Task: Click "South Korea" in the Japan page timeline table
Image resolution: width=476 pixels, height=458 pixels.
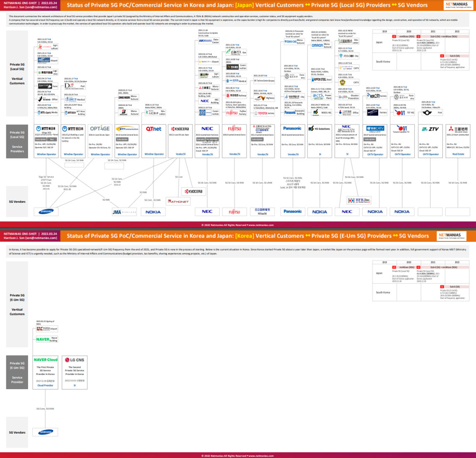Action: click(x=383, y=62)
